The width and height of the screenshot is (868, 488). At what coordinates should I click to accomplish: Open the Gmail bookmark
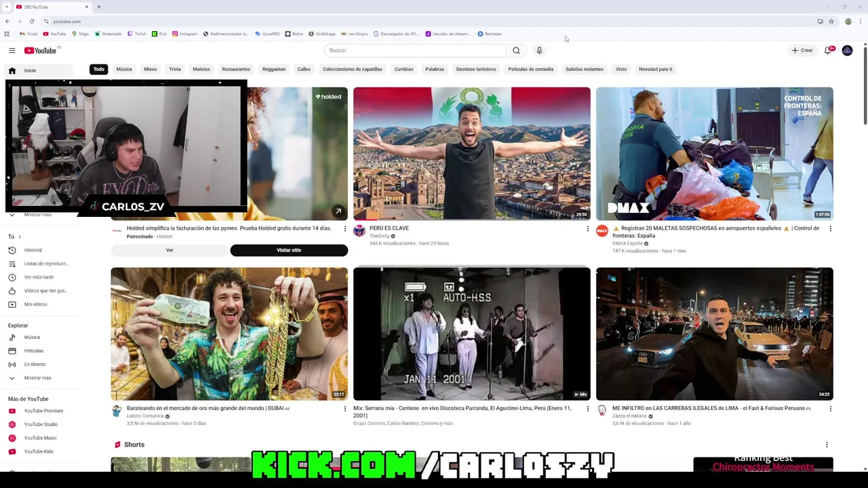(x=28, y=34)
